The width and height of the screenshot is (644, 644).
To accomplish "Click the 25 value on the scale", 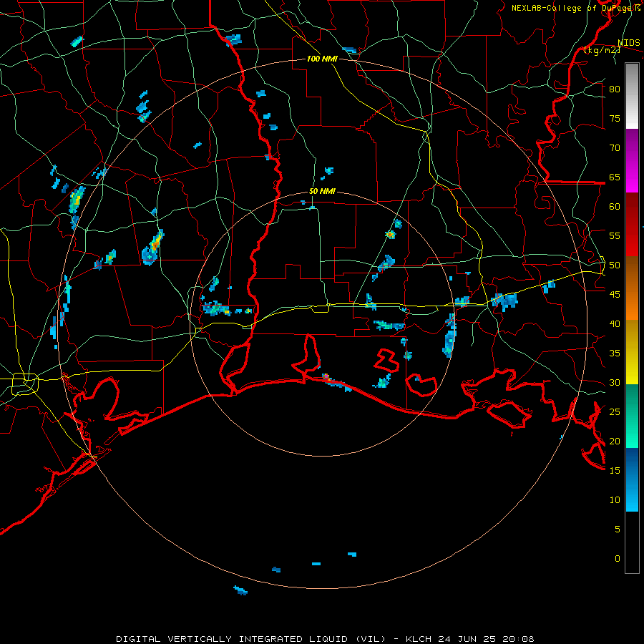I will pyautogui.click(x=615, y=412).
